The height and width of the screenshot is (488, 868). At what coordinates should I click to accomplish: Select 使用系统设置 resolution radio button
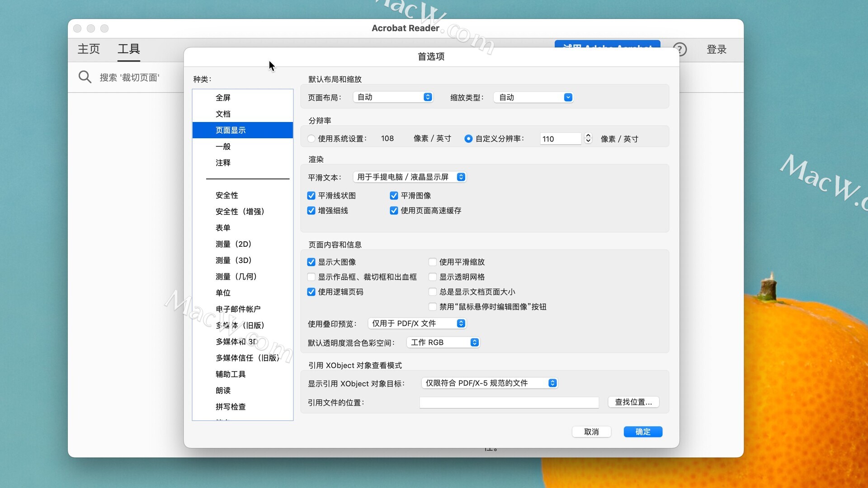click(x=311, y=139)
